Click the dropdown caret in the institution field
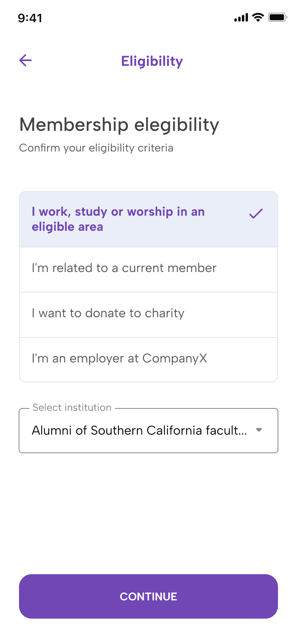This screenshot has height=644, width=297. click(259, 430)
